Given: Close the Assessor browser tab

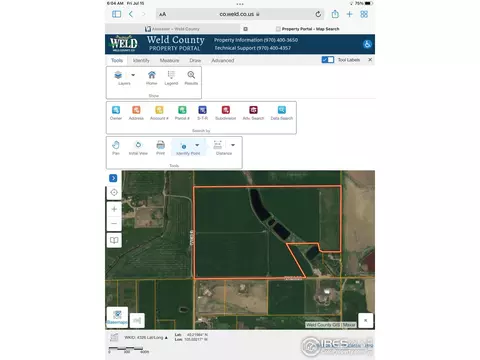Looking at the screenshot, I should (x=245, y=29).
